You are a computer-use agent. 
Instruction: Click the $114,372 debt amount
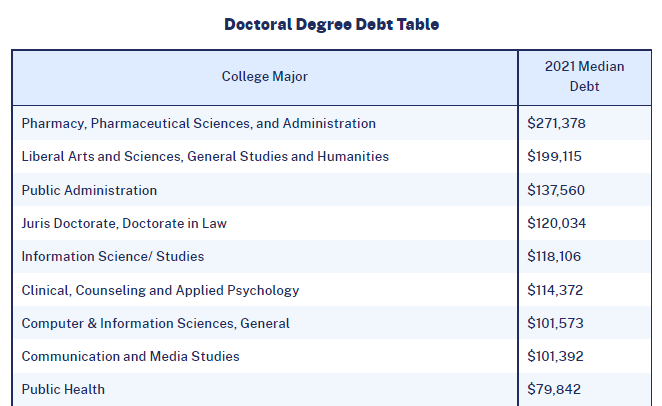[555, 290]
